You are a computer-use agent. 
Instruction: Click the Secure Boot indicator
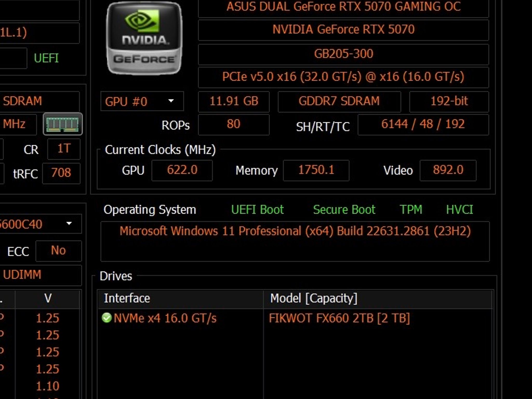pos(344,209)
